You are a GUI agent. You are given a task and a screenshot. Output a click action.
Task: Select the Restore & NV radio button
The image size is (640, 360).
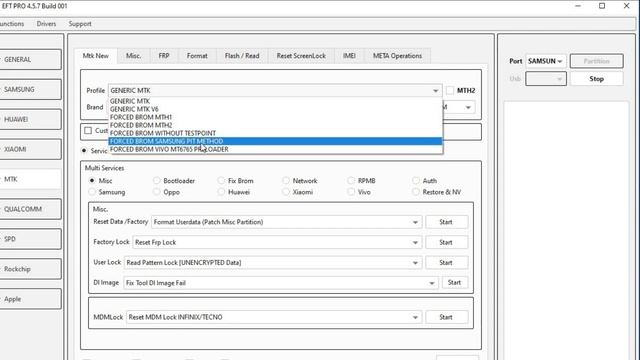click(416, 192)
